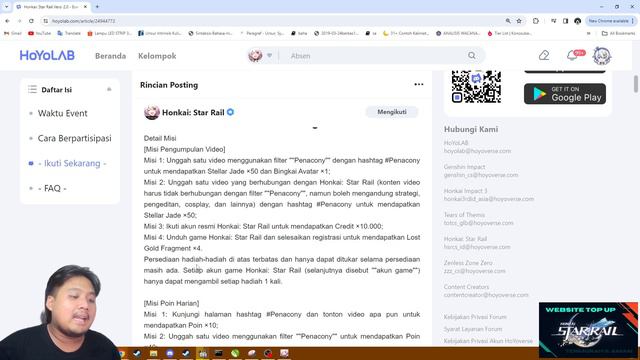Click the HoYoLAB email hoyolab@hoyoverse.com
The image size is (640, 360).
pyautogui.click(x=477, y=151)
